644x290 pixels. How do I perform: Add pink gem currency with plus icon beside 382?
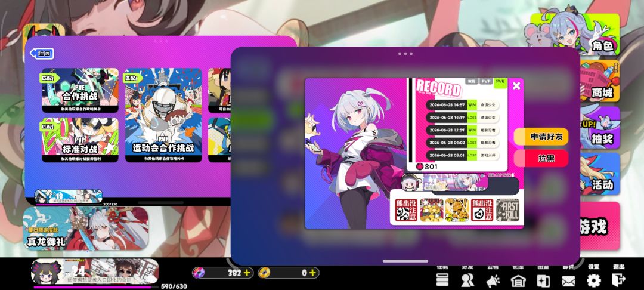pyautogui.click(x=247, y=272)
